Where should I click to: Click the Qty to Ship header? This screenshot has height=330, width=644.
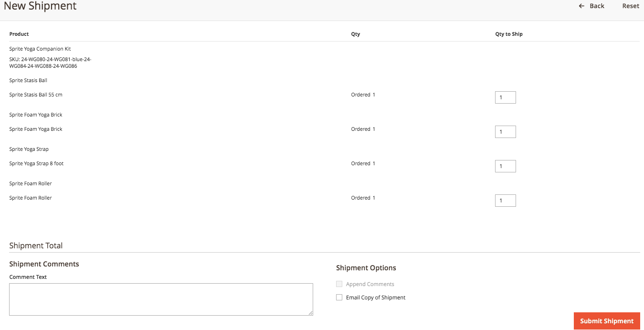509,34
